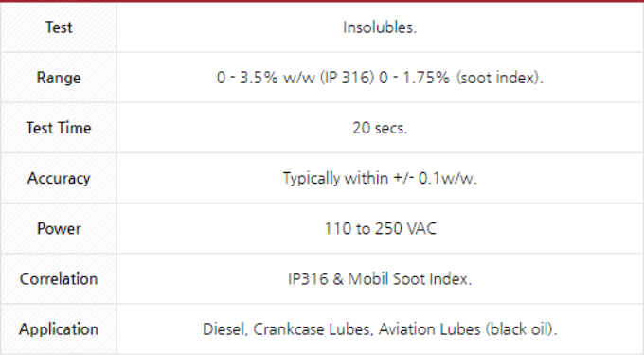Select the 20 secs value
This screenshot has width=644, height=355.
(x=380, y=128)
